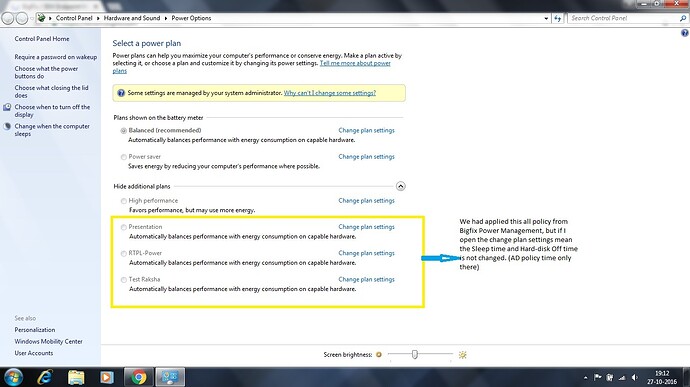
Task: Change plan settings for RTPL-Power
Action: click(x=366, y=253)
